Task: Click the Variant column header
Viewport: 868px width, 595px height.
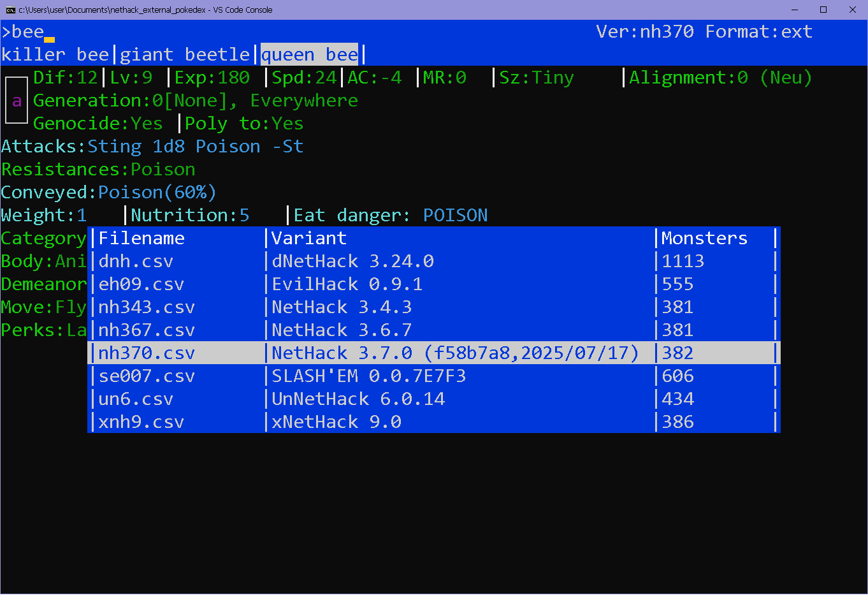Action: point(309,239)
